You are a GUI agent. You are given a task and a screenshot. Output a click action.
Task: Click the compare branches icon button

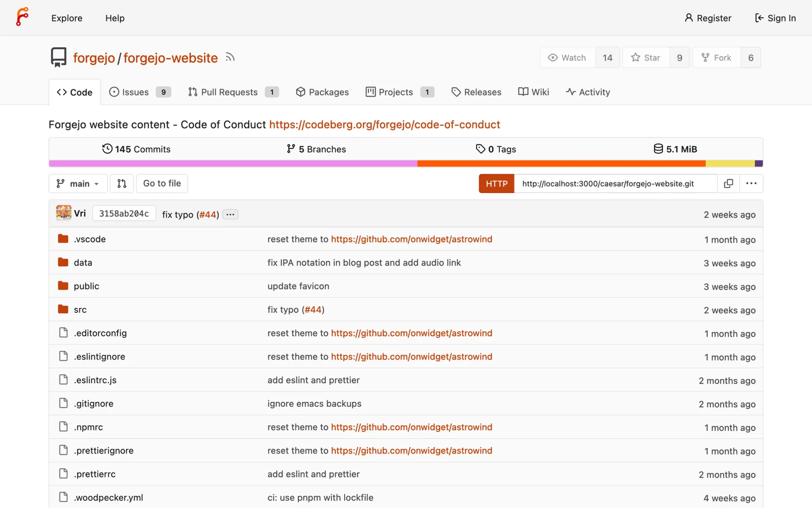[122, 183]
